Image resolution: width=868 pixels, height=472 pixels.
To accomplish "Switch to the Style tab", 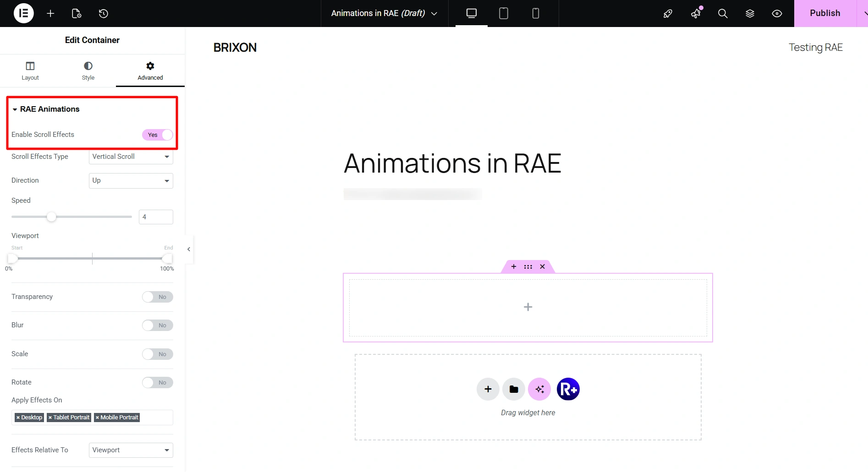I will (88, 71).
